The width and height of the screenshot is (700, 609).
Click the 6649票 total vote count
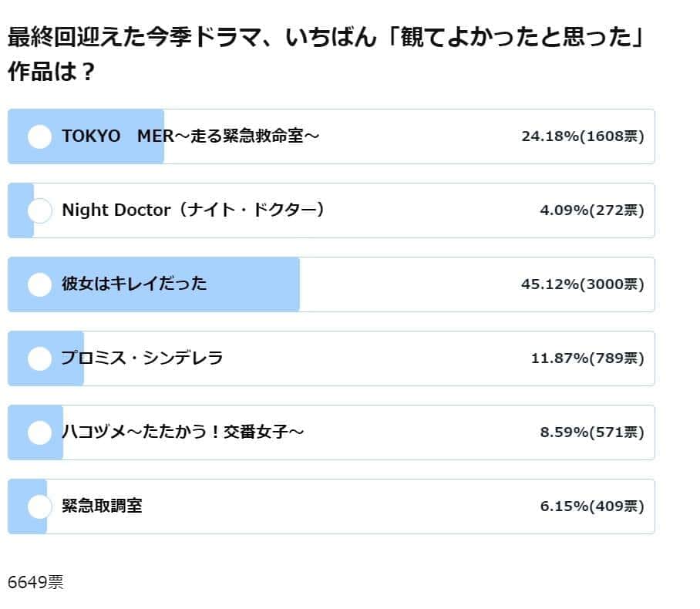[x=35, y=582]
